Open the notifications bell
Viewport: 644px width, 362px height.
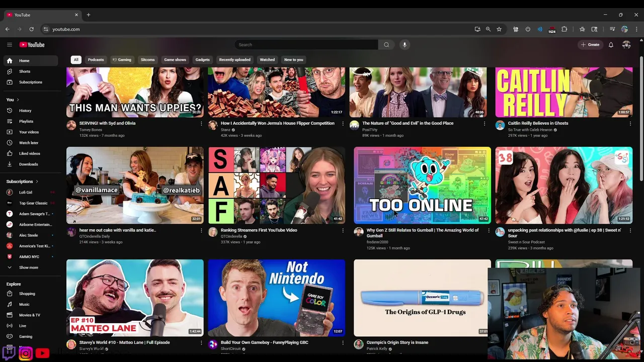click(611, 45)
